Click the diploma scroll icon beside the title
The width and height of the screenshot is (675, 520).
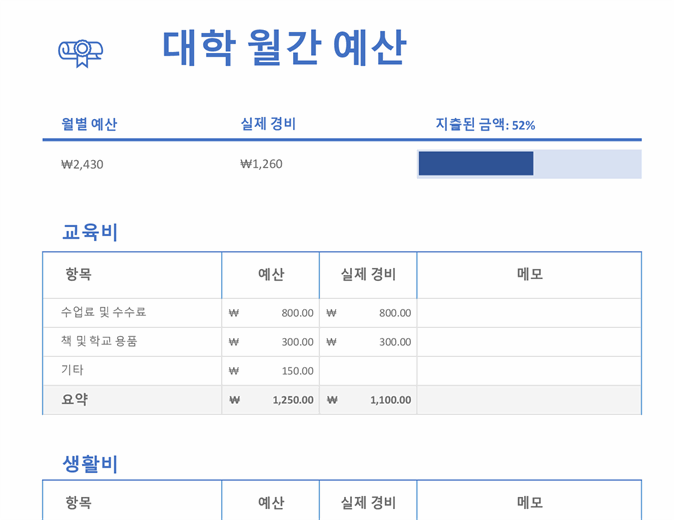[x=81, y=51]
